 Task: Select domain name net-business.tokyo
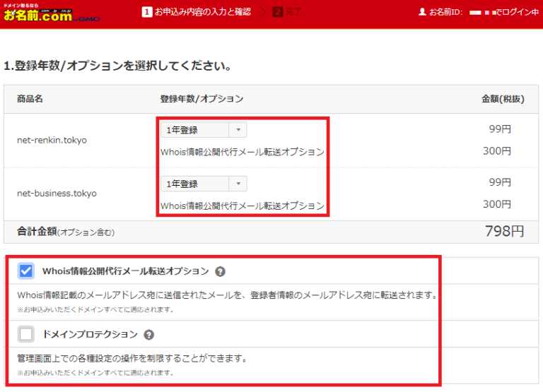point(57,194)
